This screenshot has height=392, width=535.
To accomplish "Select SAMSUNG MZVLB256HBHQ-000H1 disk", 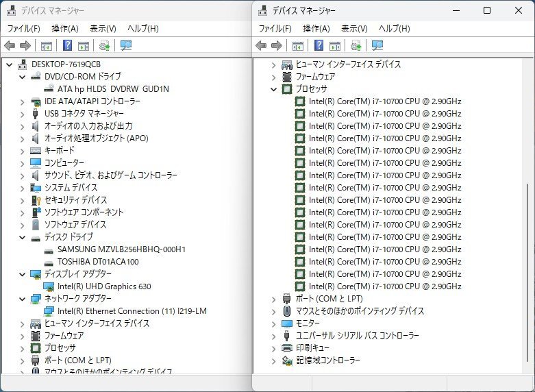I will 121,249.
